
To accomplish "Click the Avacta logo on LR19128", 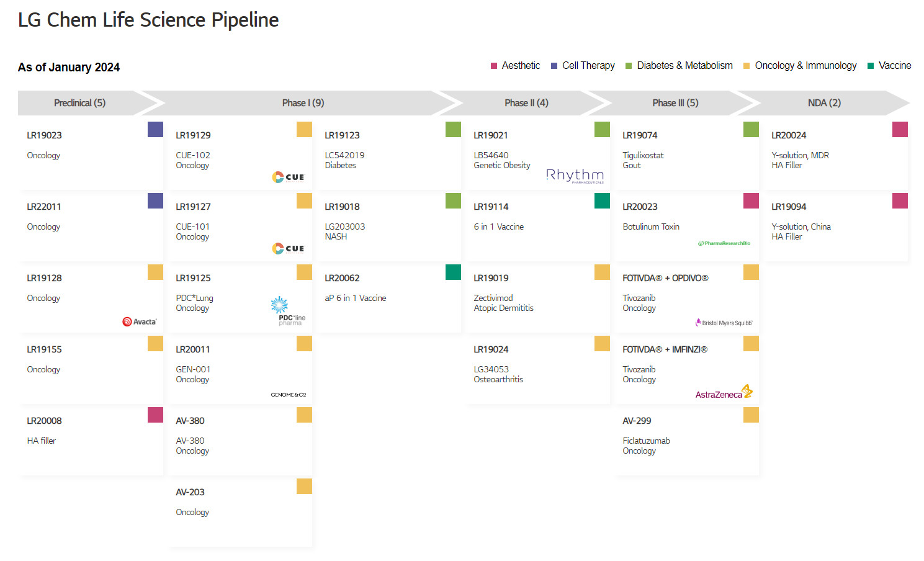I will pos(140,321).
